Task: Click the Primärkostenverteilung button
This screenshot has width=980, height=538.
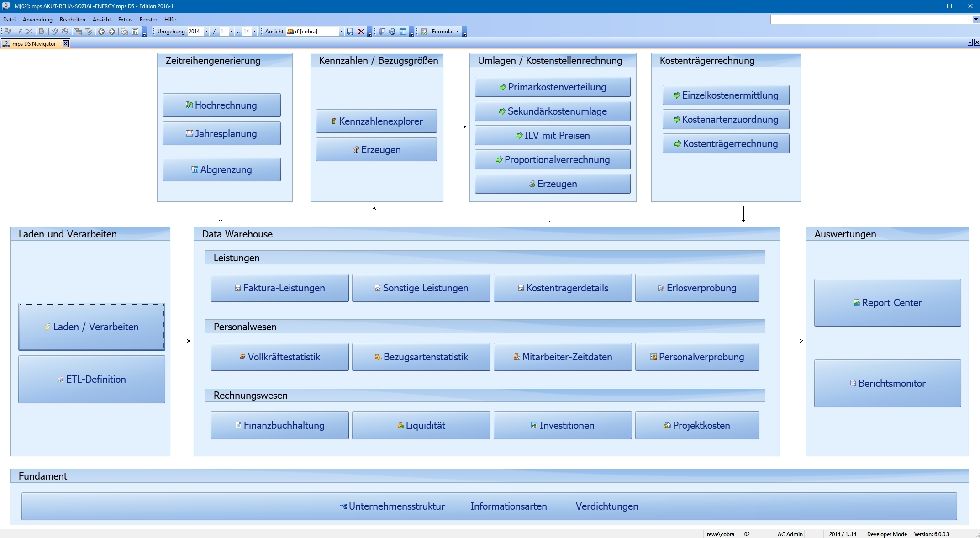Action: 553,87
